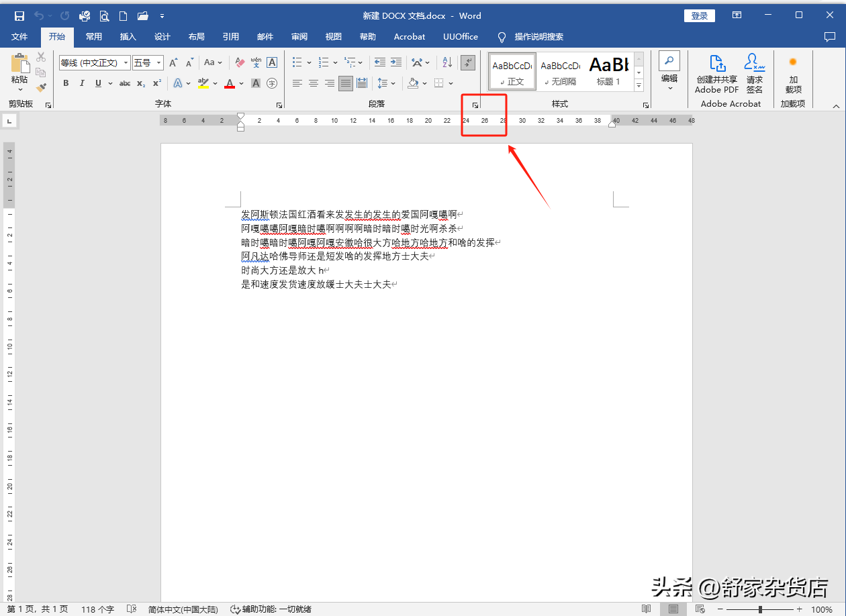The height and width of the screenshot is (616, 846).
Task: Switch to the Layout (布局) tab
Action: pos(197,37)
